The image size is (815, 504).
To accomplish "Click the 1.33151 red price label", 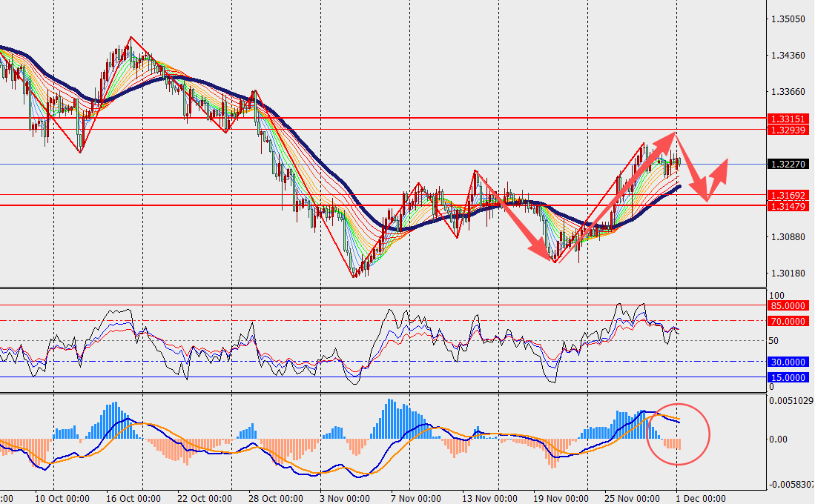I will [x=788, y=119].
